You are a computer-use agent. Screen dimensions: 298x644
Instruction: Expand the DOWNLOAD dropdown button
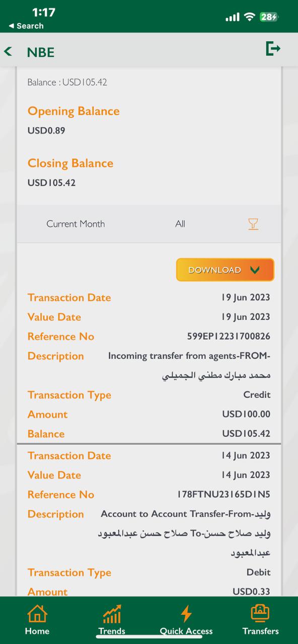pos(225,270)
